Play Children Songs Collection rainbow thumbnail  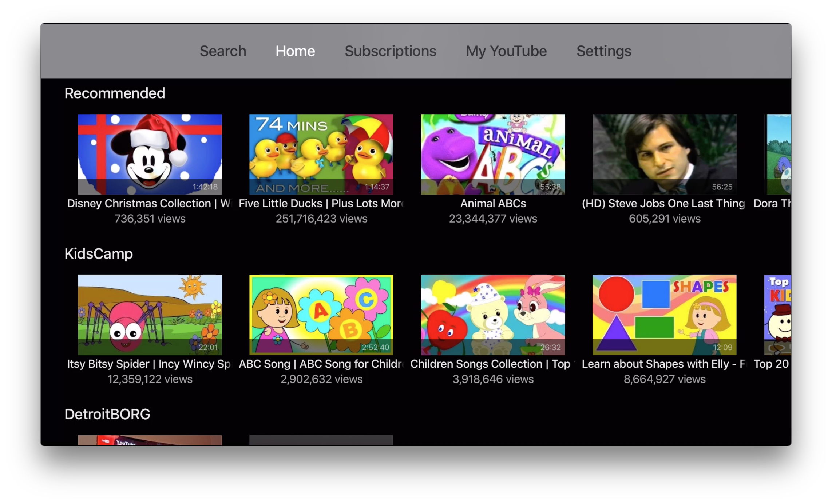[x=493, y=315]
